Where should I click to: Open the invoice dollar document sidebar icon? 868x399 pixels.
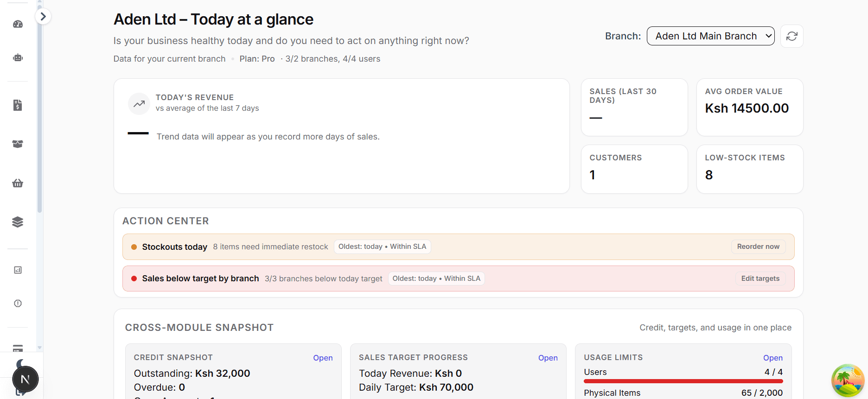tap(18, 105)
